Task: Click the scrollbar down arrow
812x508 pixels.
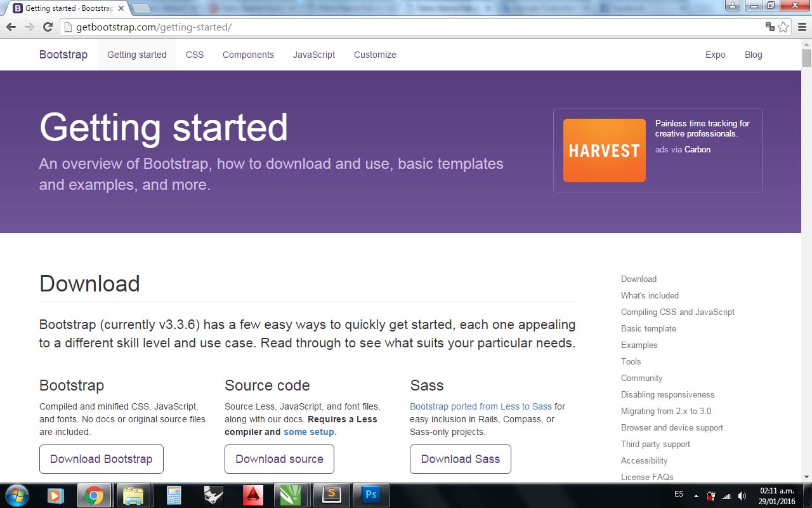Action: [x=806, y=477]
